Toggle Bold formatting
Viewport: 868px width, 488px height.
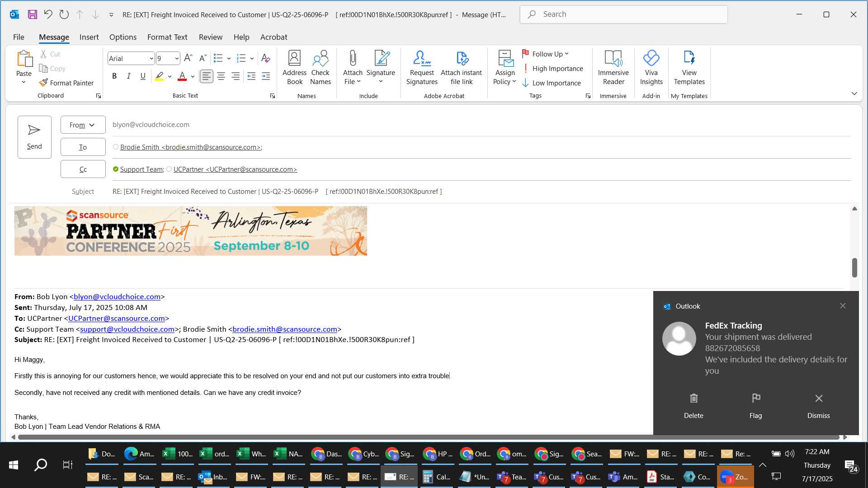click(x=114, y=76)
